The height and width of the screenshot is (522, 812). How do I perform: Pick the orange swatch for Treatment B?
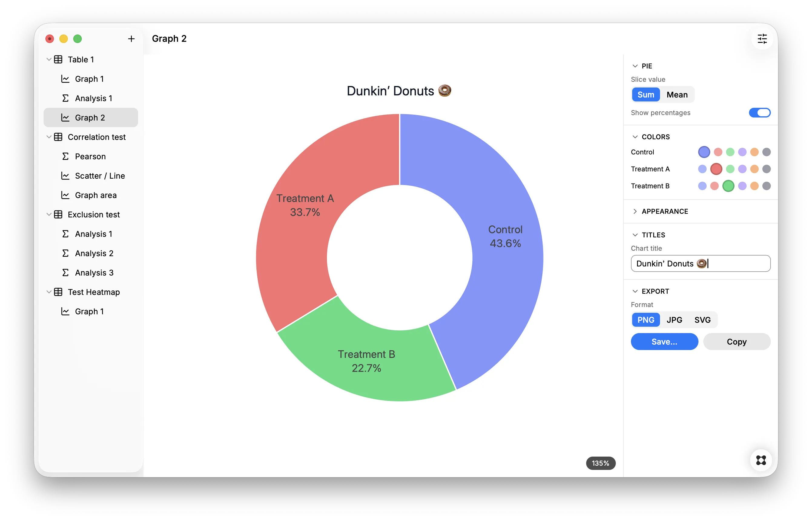coord(754,186)
